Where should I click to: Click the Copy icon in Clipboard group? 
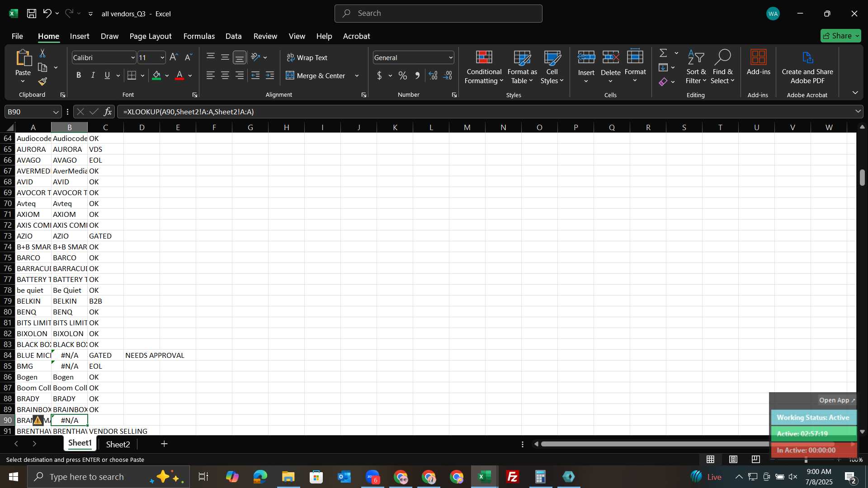pos(42,68)
